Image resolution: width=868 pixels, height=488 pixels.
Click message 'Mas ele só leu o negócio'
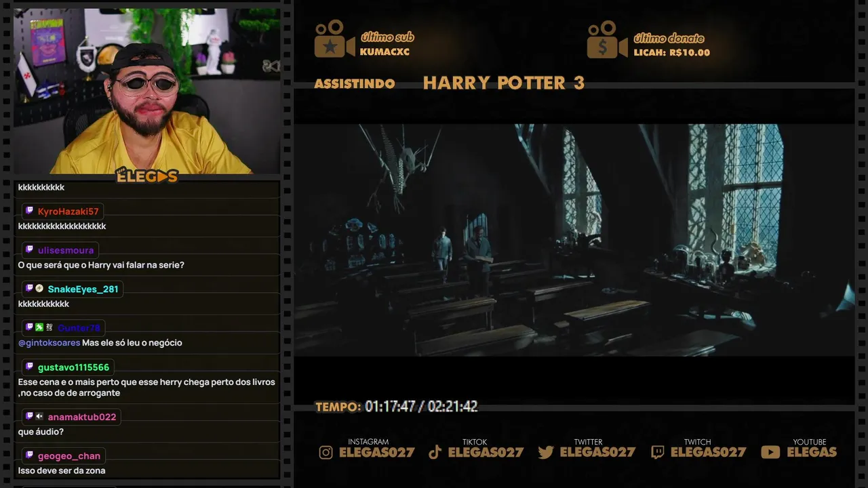[132, 343]
